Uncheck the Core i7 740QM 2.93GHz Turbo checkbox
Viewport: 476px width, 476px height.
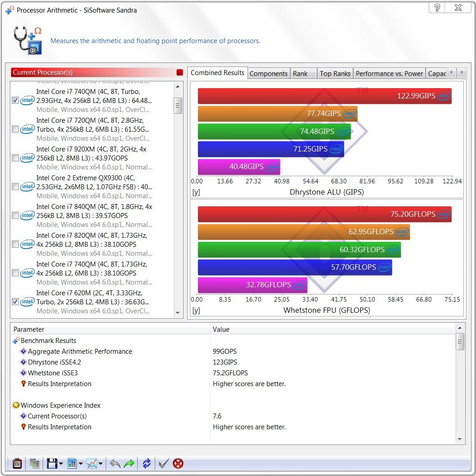pyautogui.click(x=15, y=100)
